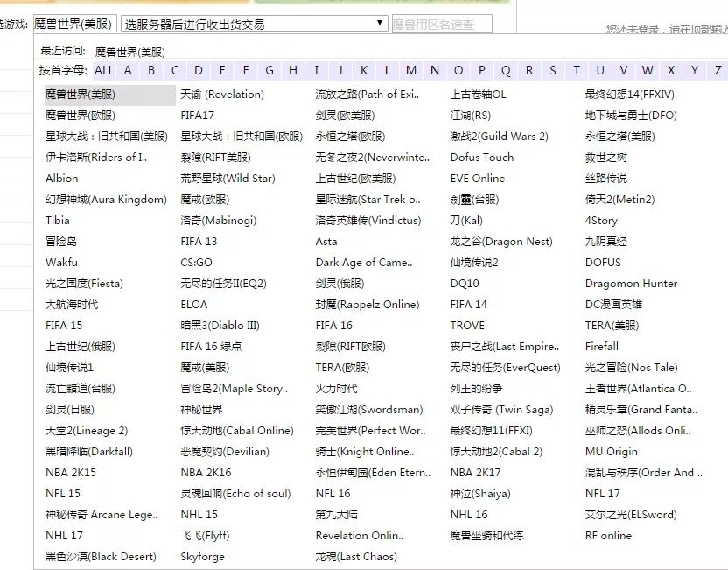This screenshot has width=728, height=570.
Task: Select 冒险岛 game entry
Action: (x=61, y=242)
